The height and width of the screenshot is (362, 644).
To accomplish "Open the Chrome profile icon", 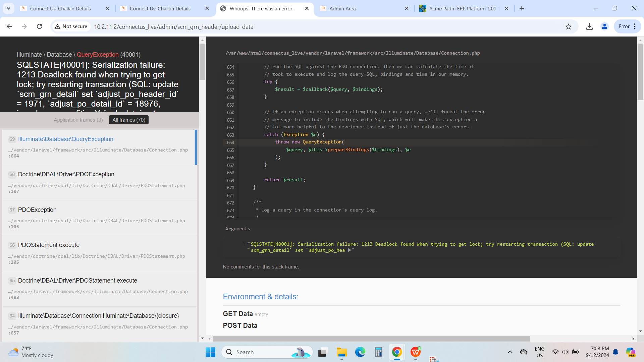I will coord(604,26).
